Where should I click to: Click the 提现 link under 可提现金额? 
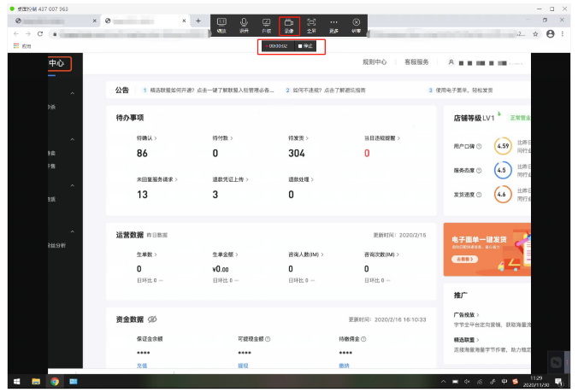pos(244,366)
